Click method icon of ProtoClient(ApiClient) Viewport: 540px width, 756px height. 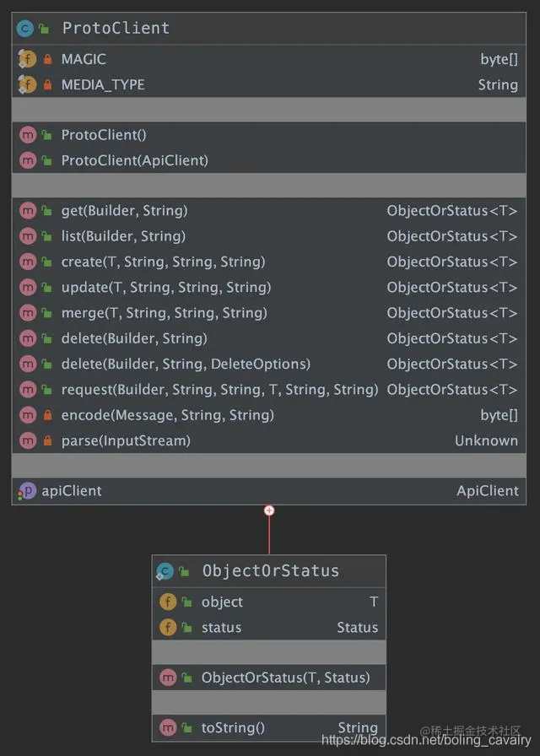[28, 160]
